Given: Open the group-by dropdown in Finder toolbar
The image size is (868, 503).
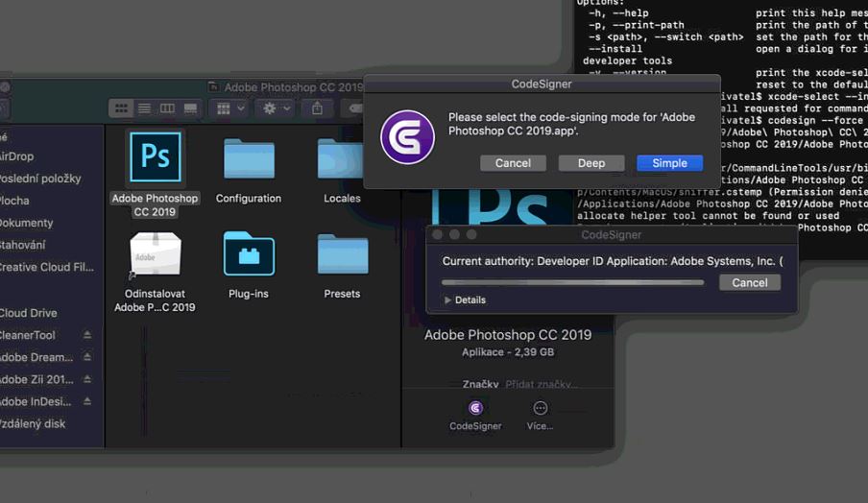Looking at the screenshot, I should (x=230, y=108).
